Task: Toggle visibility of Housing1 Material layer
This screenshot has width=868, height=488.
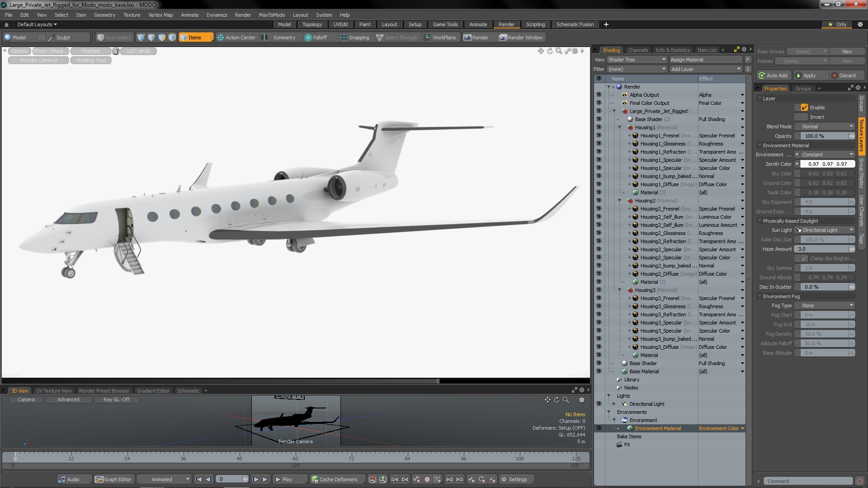Action: click(598, 127)
